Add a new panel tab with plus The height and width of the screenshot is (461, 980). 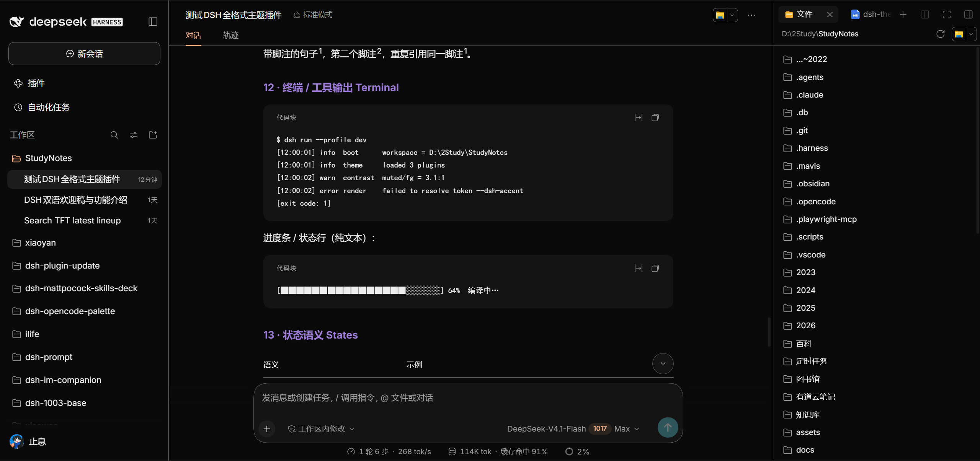pos(903,15)
